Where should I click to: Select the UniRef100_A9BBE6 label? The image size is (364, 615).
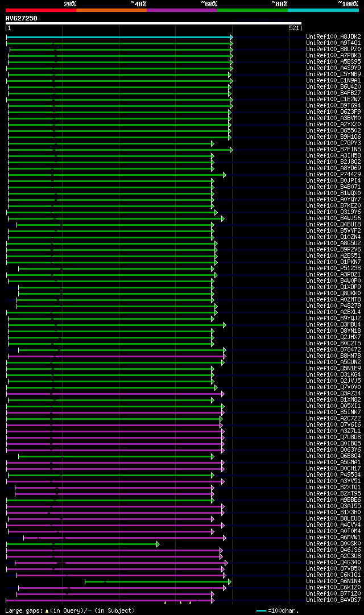pos(333,500)
